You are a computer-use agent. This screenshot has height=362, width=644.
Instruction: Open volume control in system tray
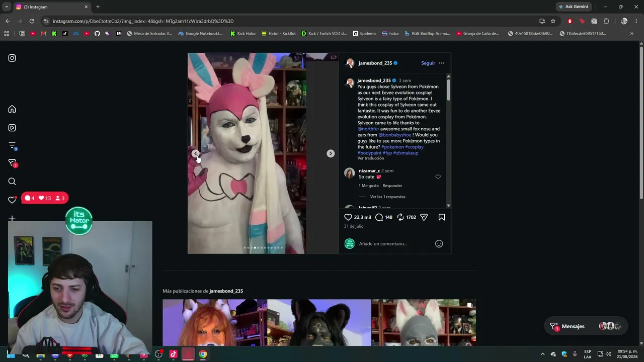pyautogui.click(x=609, y=354)
